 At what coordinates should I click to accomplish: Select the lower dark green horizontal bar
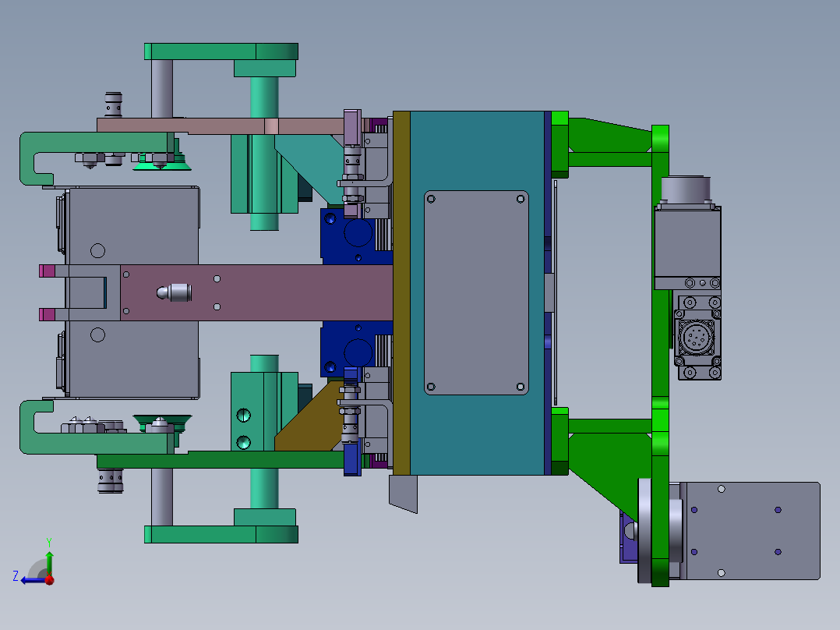coord(220,459)
